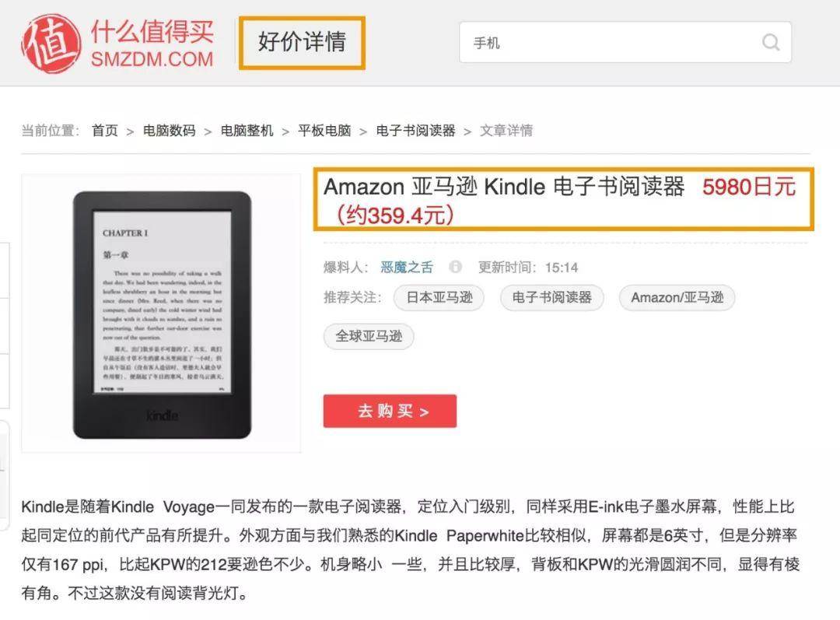Screen dimensions: 840x620
Task: Select the 电子书阅读器 recommendation tag
Action: point(551,297)
